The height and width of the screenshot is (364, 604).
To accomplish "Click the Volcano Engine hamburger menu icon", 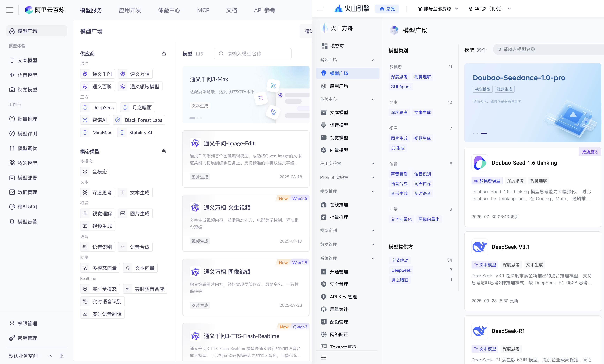I will click(320, 8).
